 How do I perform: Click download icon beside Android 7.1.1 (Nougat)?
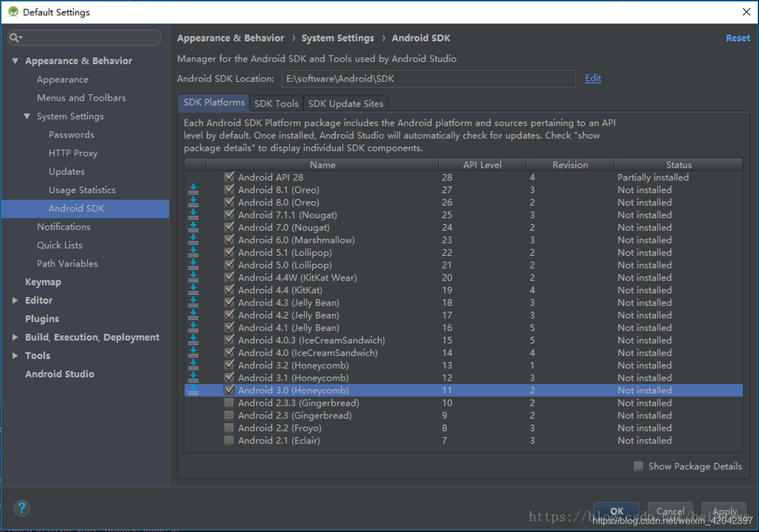193,215
